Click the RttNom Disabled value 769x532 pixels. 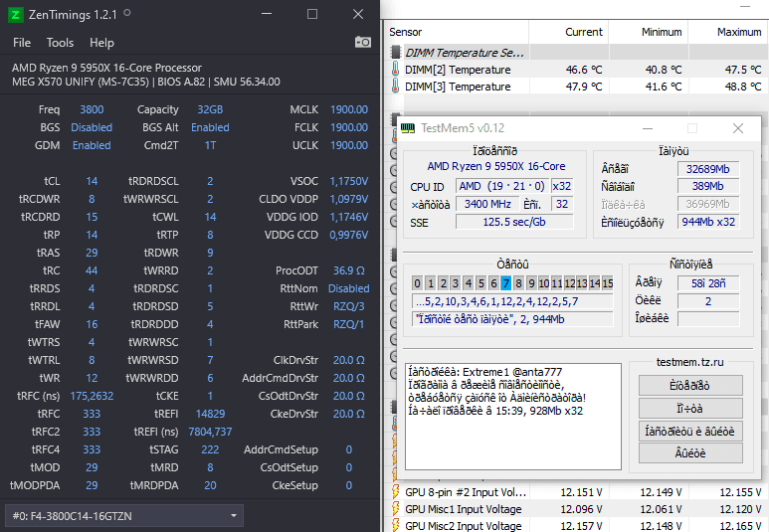pos(349,288)
